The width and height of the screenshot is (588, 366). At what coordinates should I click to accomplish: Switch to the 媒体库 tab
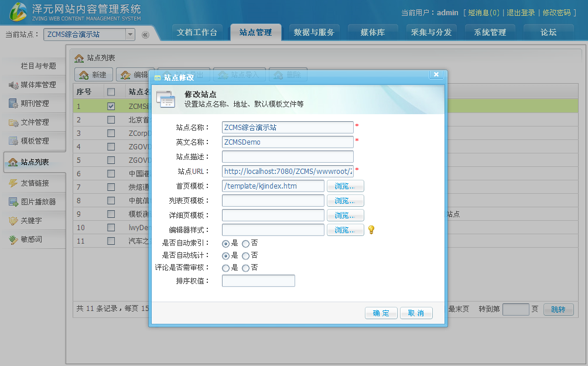pyautogui.click(x=372, y=32)
